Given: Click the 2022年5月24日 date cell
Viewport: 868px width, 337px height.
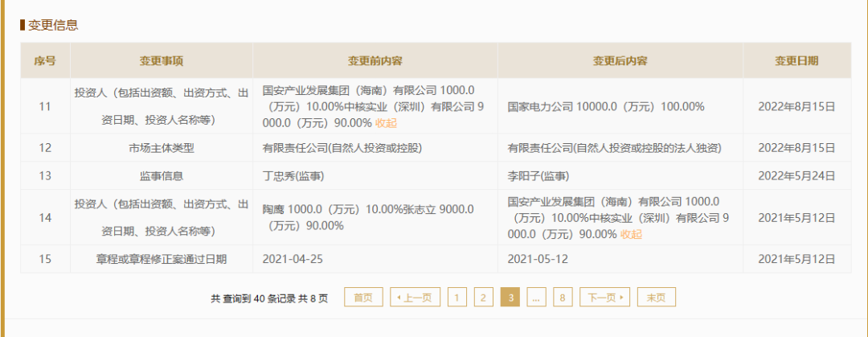Looking at the screenshot, I should click(x=796, y=176).
